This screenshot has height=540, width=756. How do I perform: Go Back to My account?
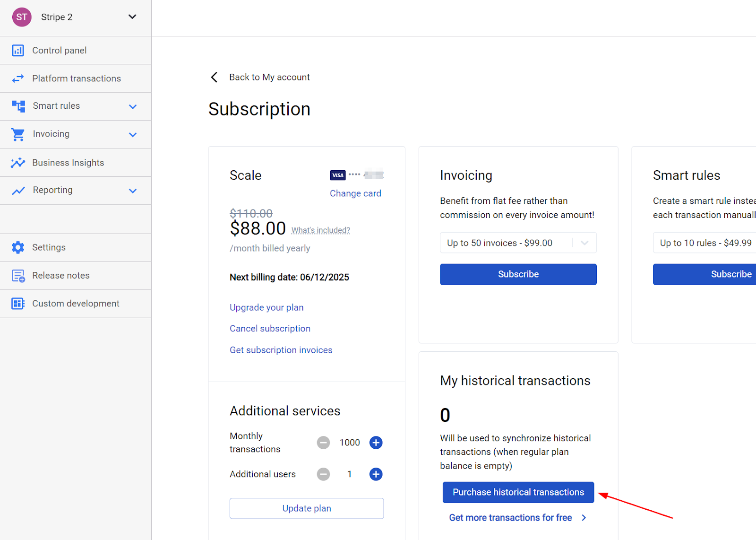click(x=269, y=77)
